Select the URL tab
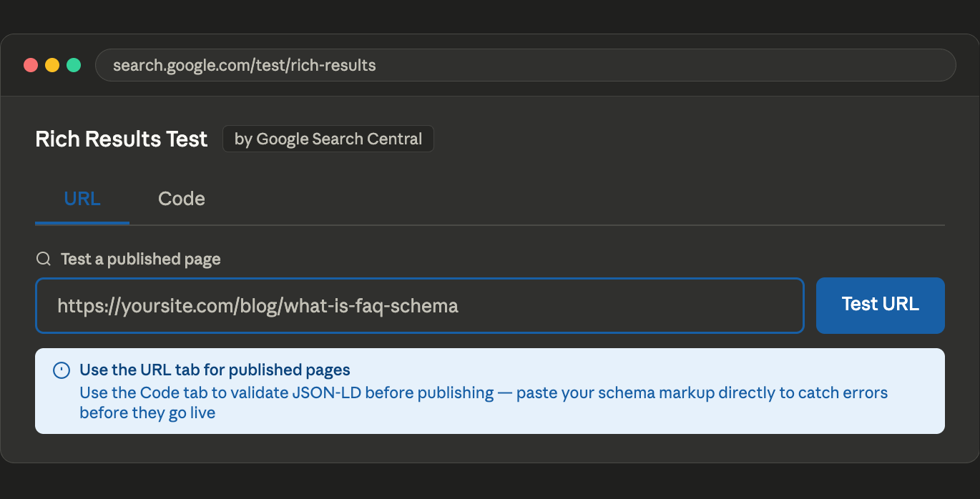980x499 pixels. click(x=82, y=199)
